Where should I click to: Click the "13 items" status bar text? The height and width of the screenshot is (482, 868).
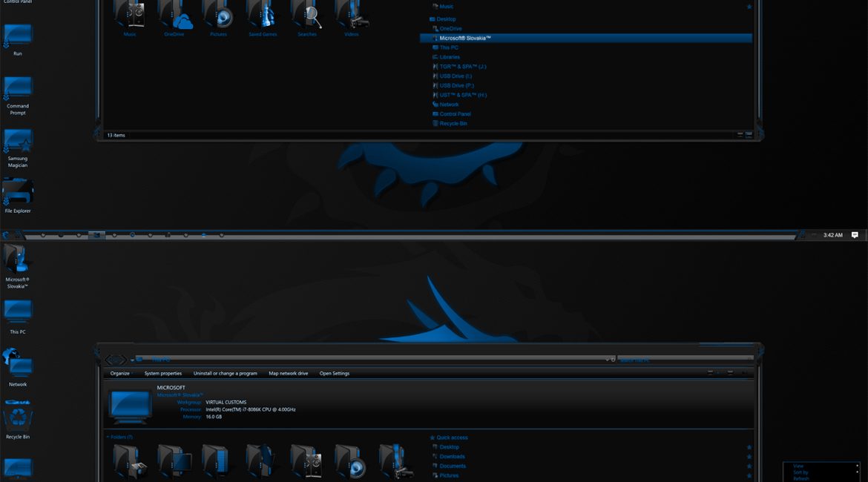point(116,135)
